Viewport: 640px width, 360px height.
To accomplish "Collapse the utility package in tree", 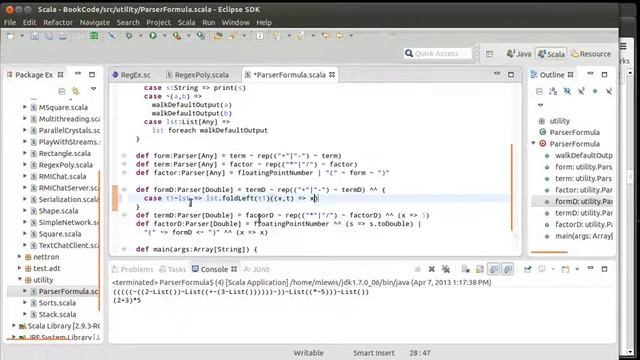I will [x=19, y=280].
